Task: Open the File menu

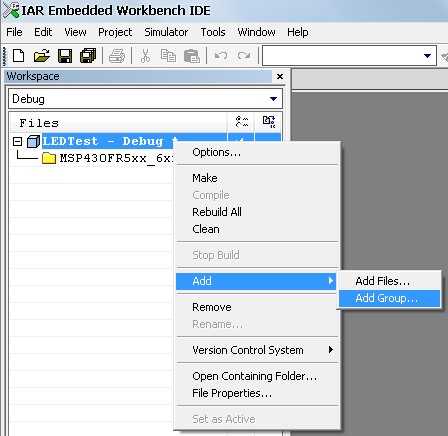Action: (x=14, y=32)
